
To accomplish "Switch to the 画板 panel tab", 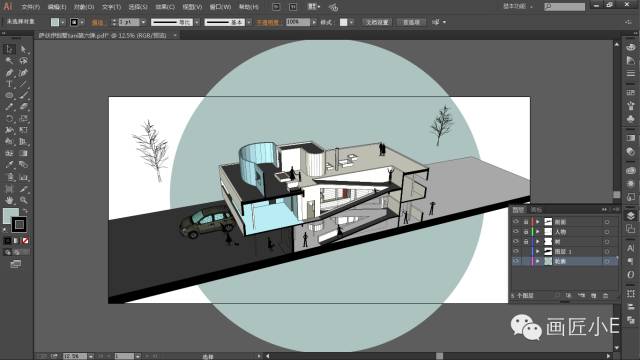I will [x=536, y=209].
